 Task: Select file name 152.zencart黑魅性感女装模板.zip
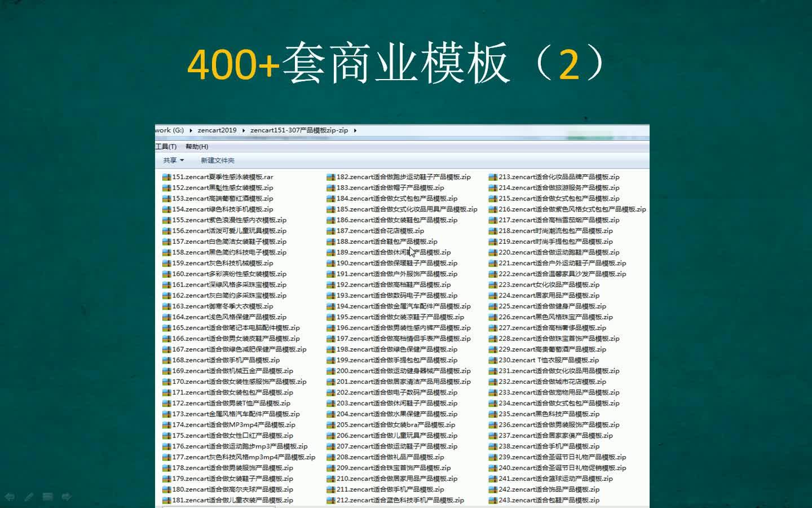(x=223, y=188)
